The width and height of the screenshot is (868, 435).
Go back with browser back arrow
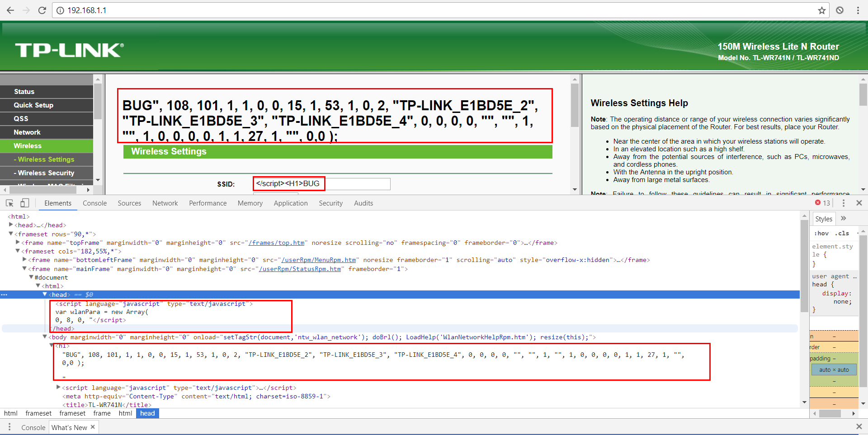[x=10, y=10]
